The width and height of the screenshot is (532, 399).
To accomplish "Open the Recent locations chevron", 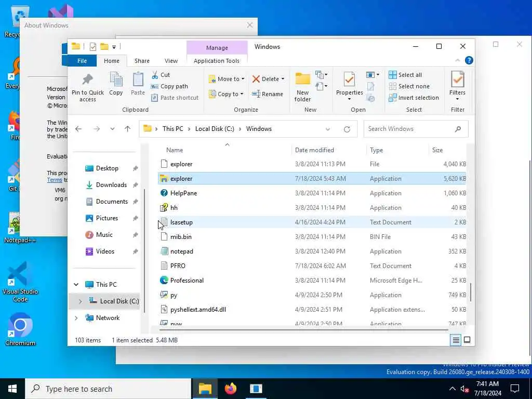I will (x=112, y=129).
